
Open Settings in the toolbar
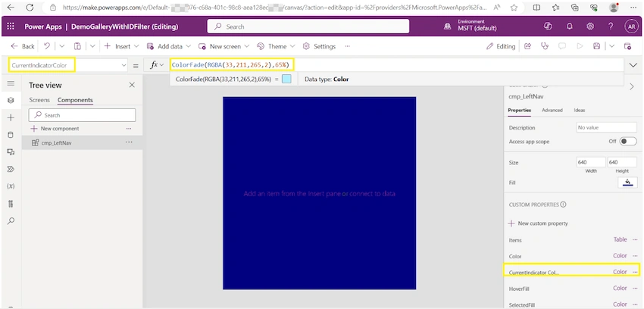coord(319,46)
